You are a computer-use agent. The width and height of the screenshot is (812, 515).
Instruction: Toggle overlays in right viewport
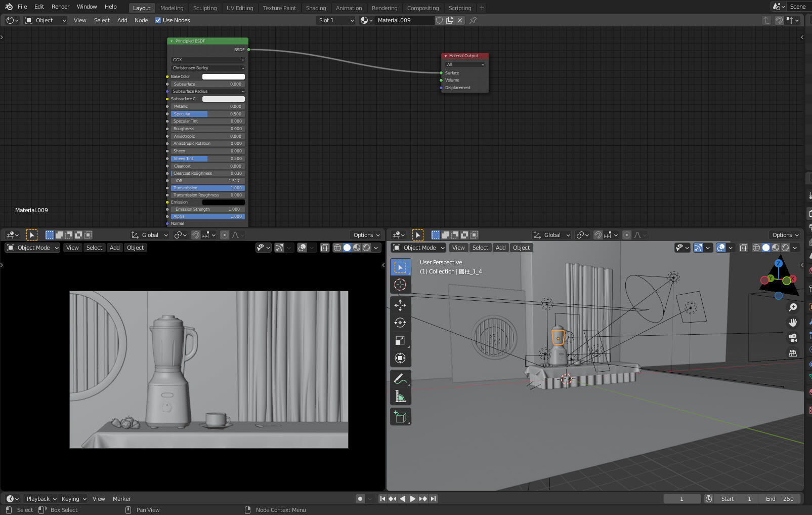tap(721, 248)
